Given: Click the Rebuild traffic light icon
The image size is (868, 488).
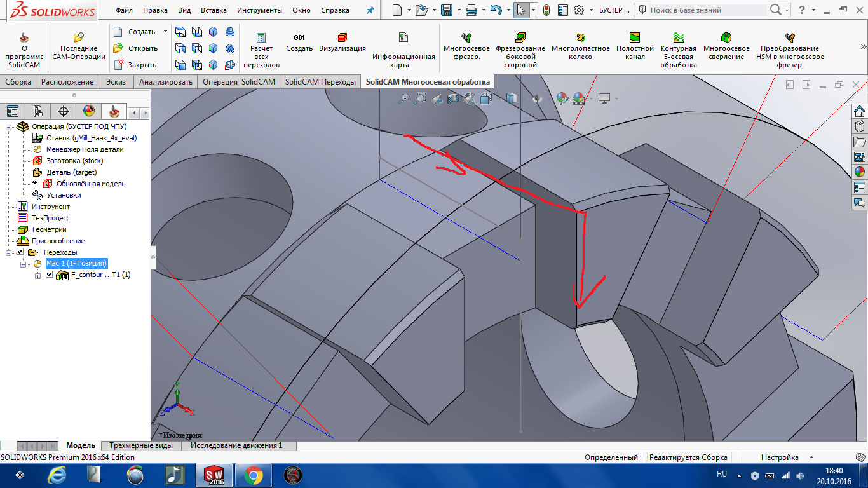Looking at the screenshot, I should click(546, 10).
